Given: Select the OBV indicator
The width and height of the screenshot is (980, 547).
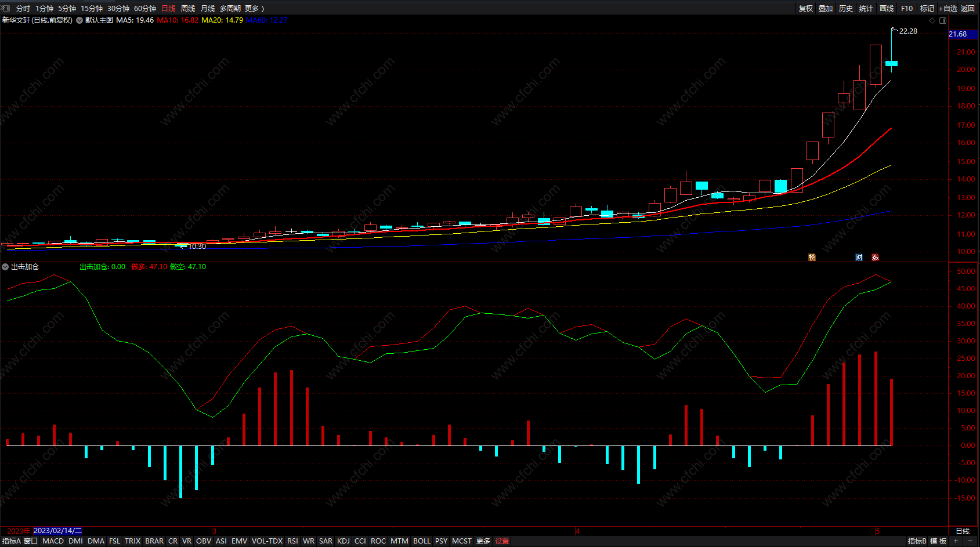Looking at the screenshot, I should click(204, 541).
